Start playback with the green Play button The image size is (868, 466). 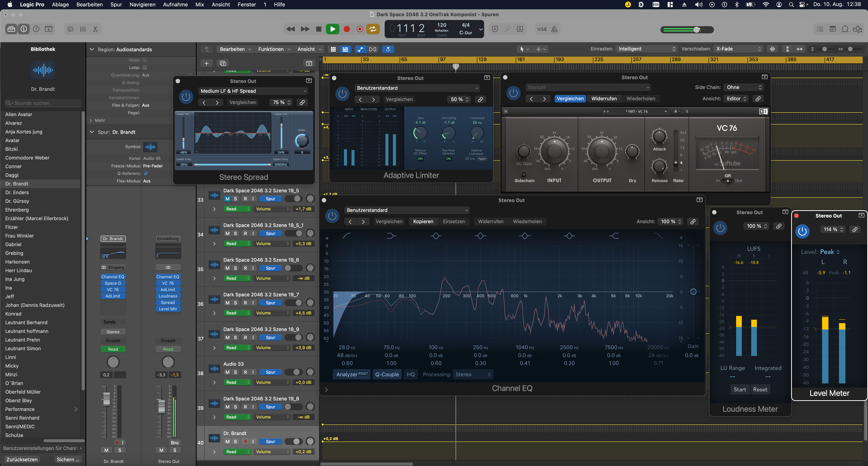333,29
